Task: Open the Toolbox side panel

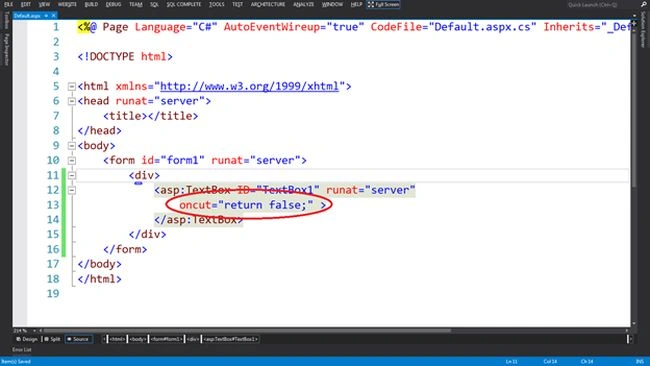Action: click(x=6, y=20)
